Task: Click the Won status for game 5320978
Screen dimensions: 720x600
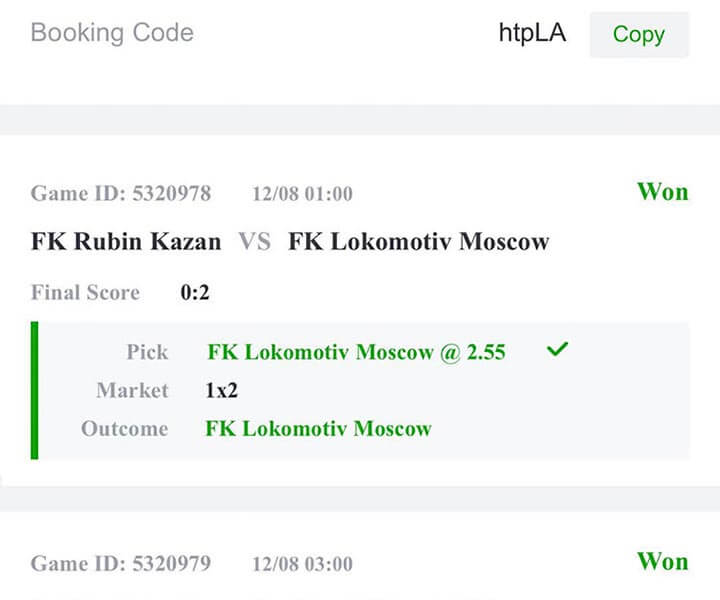Action: click(662, 191)
